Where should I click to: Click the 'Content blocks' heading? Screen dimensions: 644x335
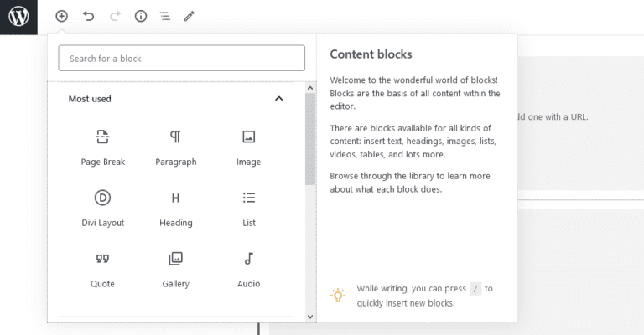(x=371, y=54)
